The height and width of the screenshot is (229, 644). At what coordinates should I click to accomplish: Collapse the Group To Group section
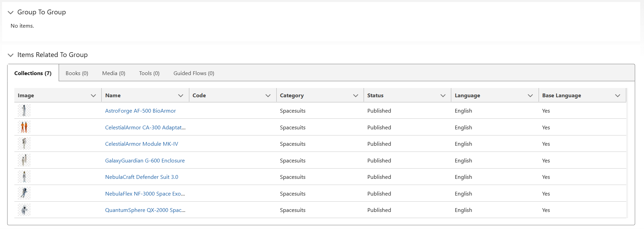(x=11, y=13)
